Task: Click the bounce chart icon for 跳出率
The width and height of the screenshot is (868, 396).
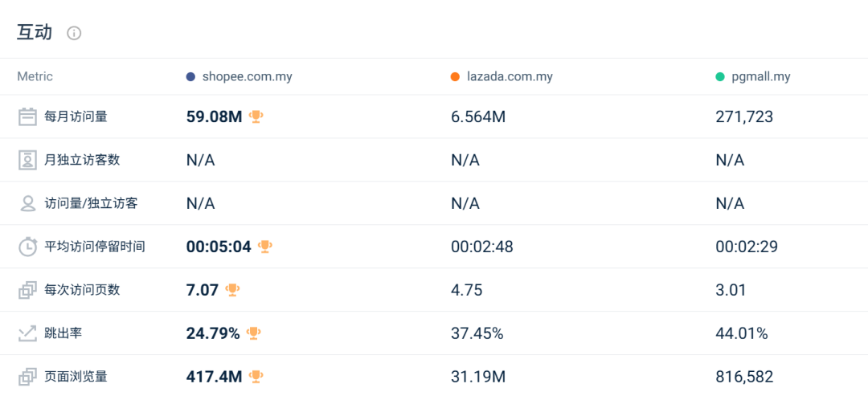Action: (28, 333)
